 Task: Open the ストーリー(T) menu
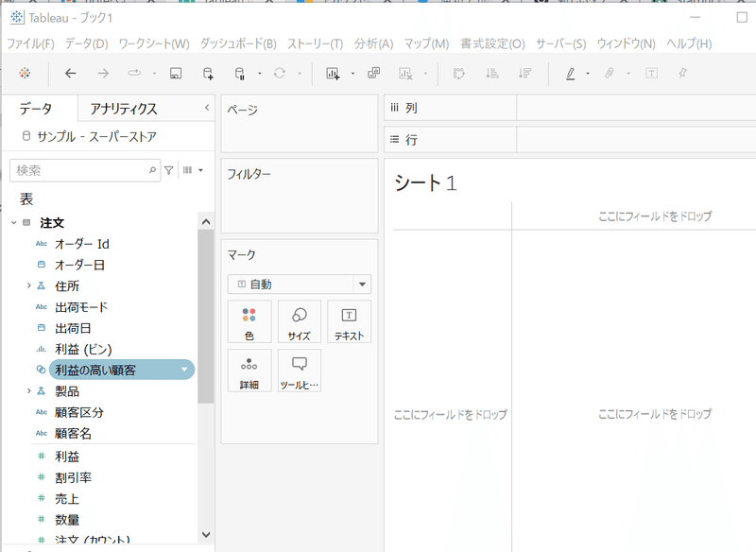click(316, 43)
